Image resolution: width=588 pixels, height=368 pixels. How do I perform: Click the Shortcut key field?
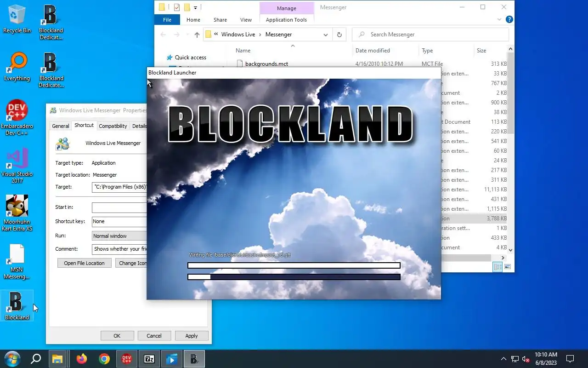(x=119, y=221)
